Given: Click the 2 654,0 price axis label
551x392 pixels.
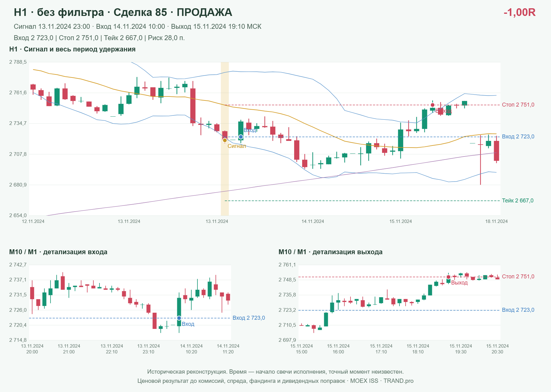Looking at the screenshot, I should (x=18, y=216).
